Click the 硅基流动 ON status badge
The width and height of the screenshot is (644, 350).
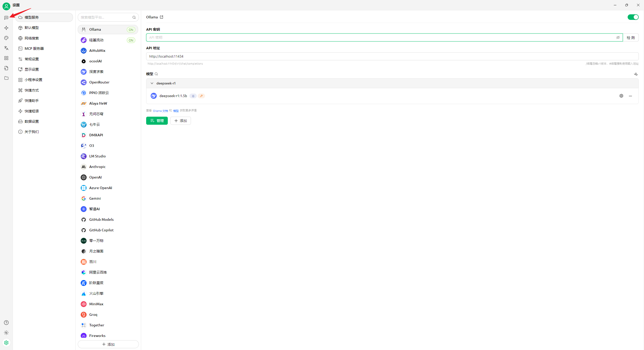coord(131,40)
